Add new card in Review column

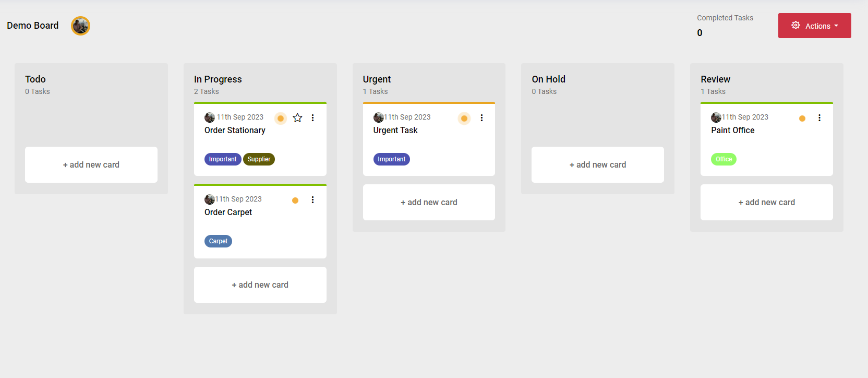(x=766, y=202)
